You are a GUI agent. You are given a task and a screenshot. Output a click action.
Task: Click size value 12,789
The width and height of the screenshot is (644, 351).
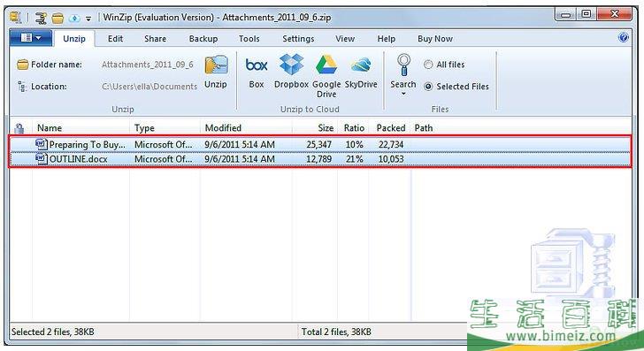click(318, 159)
